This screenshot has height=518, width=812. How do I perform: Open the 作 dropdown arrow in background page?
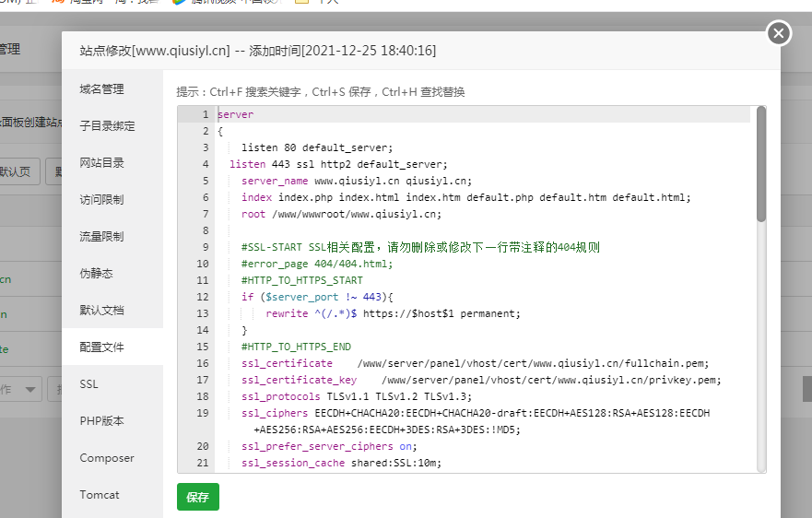30,390
